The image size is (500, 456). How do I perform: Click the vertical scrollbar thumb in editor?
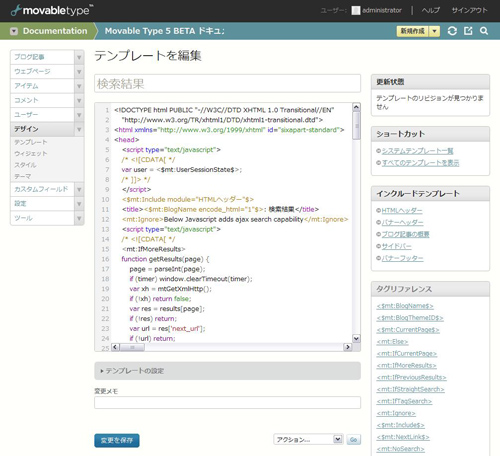coord(356,126)
